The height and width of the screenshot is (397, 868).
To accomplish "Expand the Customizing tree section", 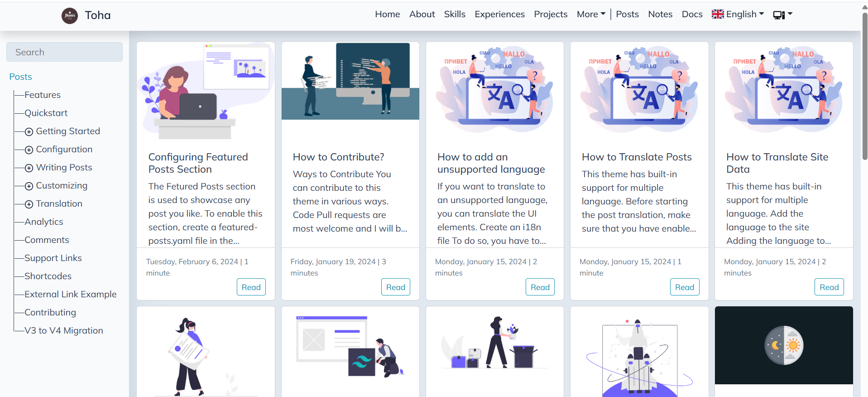I will [29, 186].
